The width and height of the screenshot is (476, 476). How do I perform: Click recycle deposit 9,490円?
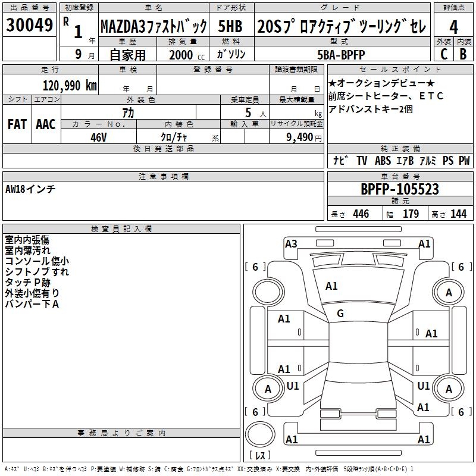[304, 137]
